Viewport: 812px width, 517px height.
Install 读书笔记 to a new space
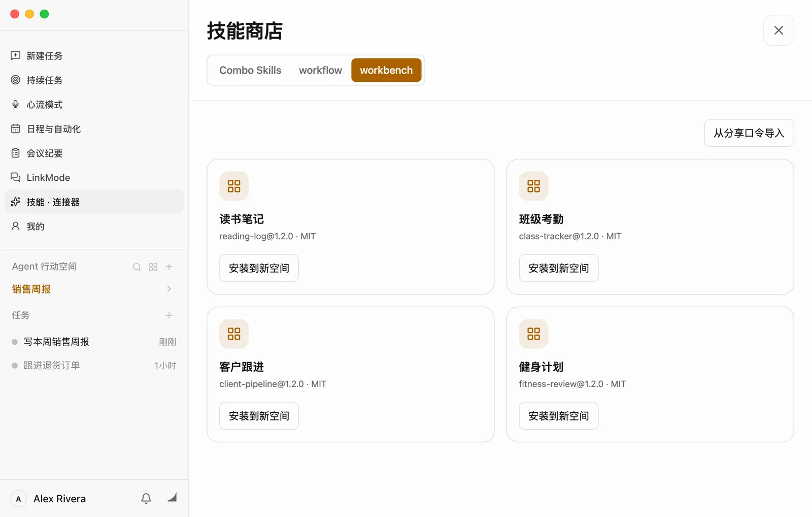point(259,268)
